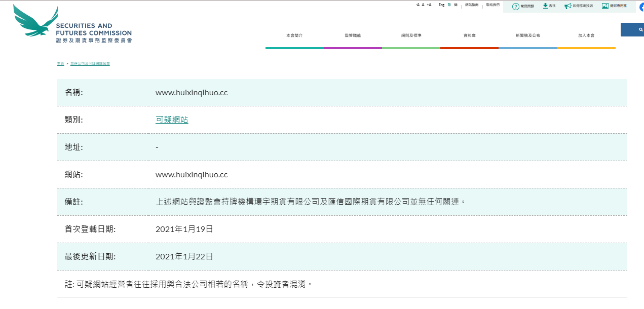Click the media zone picture icon

pyautogui.click(x=605, y=6)
